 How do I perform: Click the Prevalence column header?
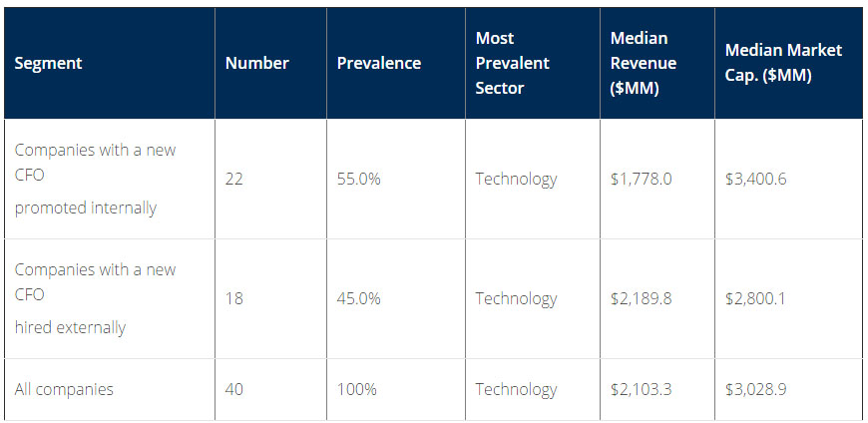(x=379, y=63)
